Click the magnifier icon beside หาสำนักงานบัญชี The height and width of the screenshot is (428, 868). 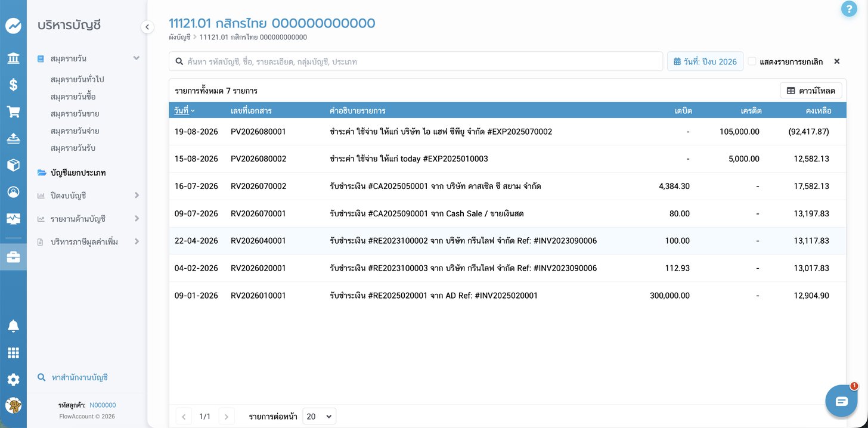pyautogui.click(x=41, y=377)
